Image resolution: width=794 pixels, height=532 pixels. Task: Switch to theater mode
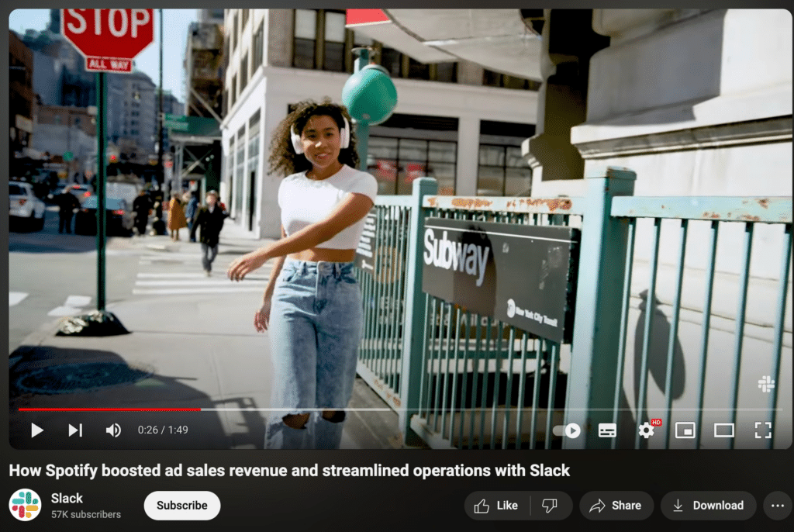click(x=724, y=430)
